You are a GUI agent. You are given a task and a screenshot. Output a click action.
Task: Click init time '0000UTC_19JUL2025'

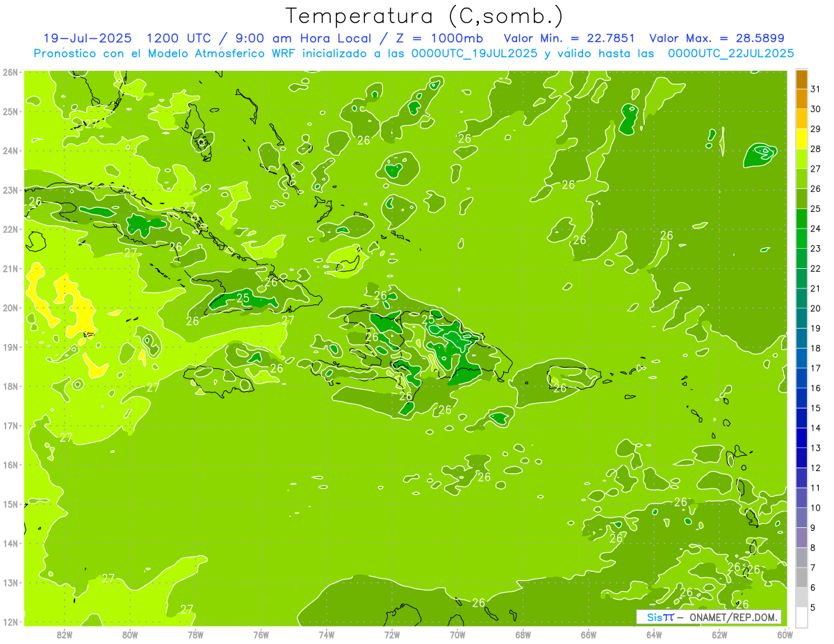pyautogui.click(x=473, y=53)
